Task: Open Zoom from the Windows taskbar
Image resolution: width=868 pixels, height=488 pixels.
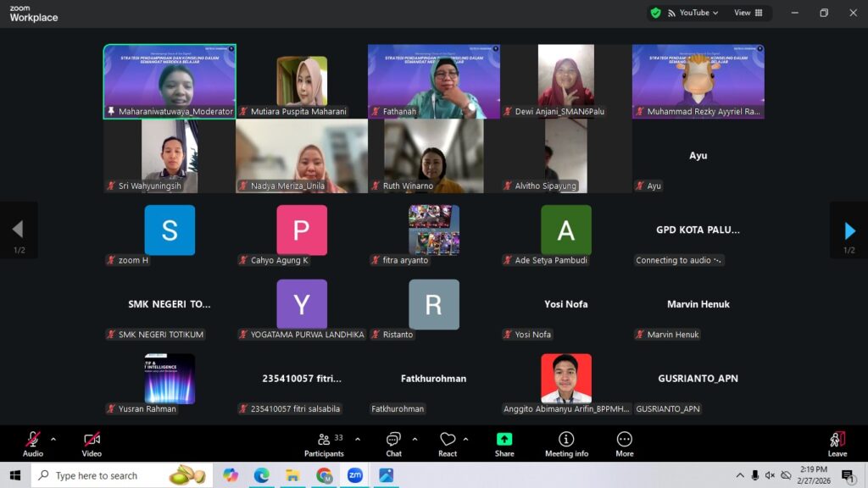Action: click(x=355, y=475)
